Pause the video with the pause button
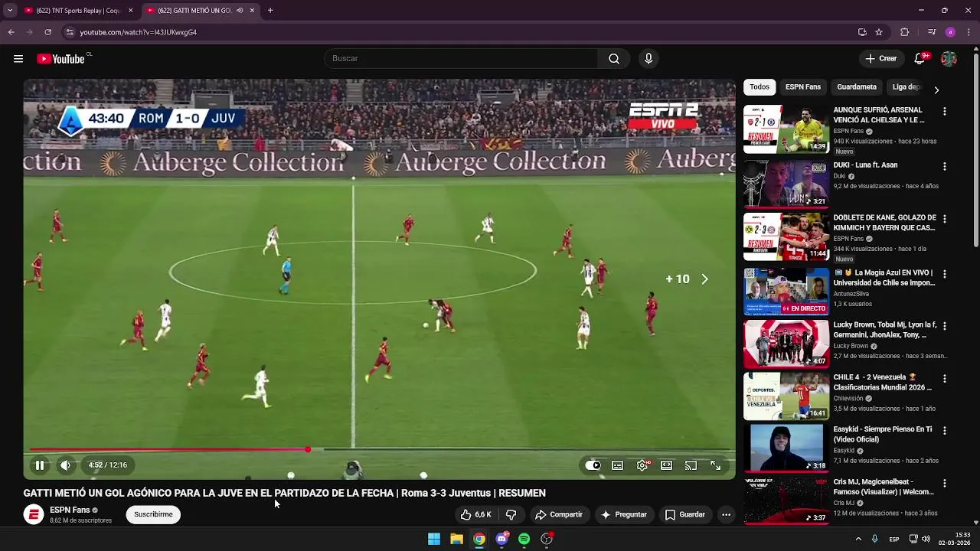 [x=39, y=465]
